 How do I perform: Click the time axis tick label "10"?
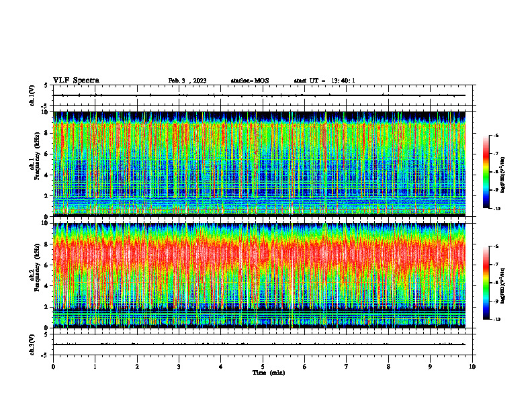472,367
